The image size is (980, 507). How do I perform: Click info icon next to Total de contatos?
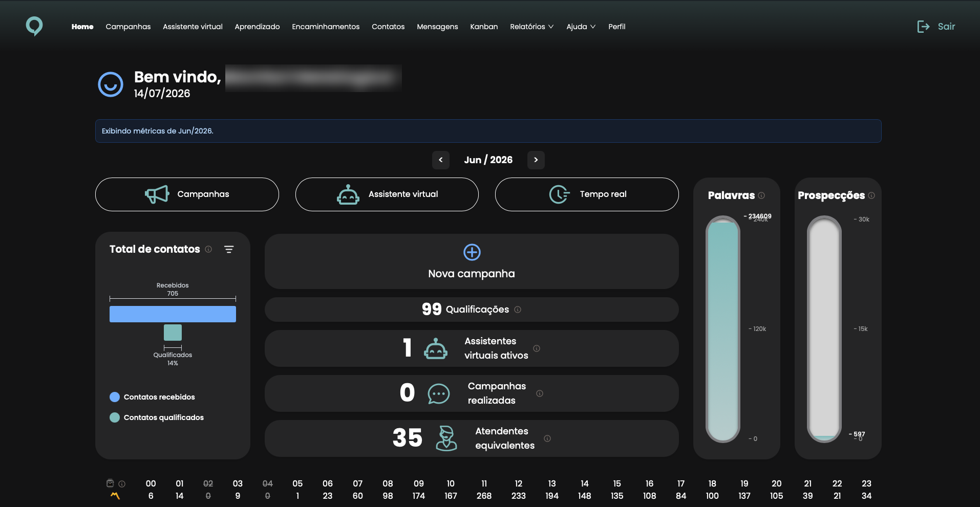click(x=208, y=249)
